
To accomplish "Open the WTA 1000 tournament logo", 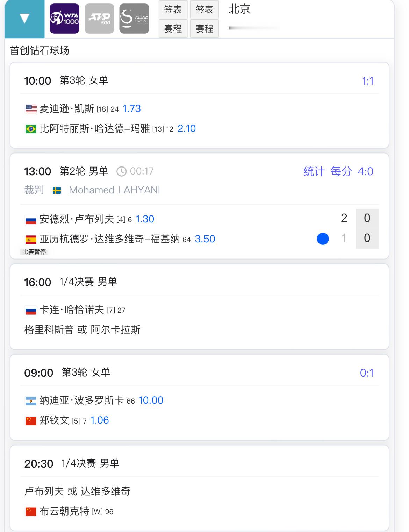I will [x=64, y=19].
